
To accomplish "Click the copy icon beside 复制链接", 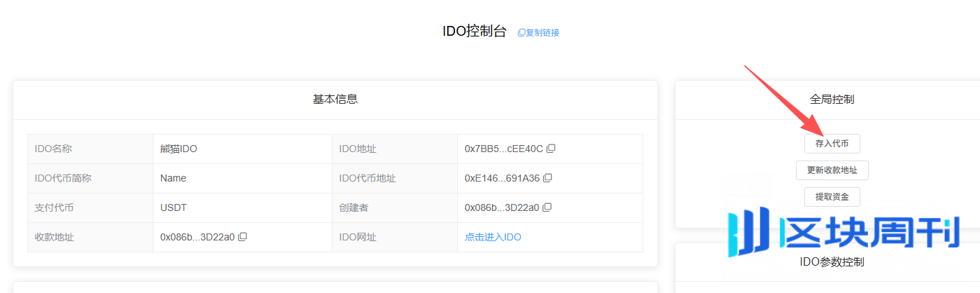I will tap(521, 33).
